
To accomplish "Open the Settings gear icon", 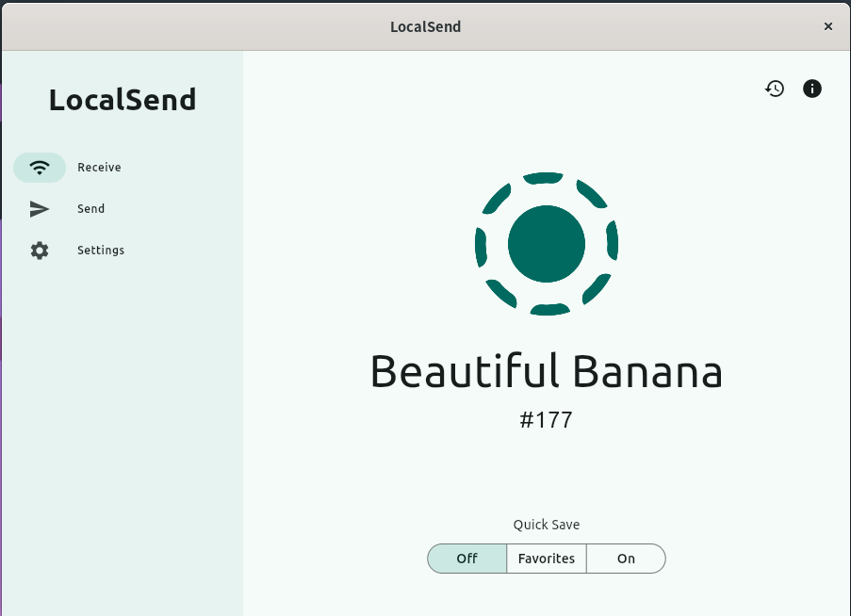I will pyautogui.click(x=40, y=251).
